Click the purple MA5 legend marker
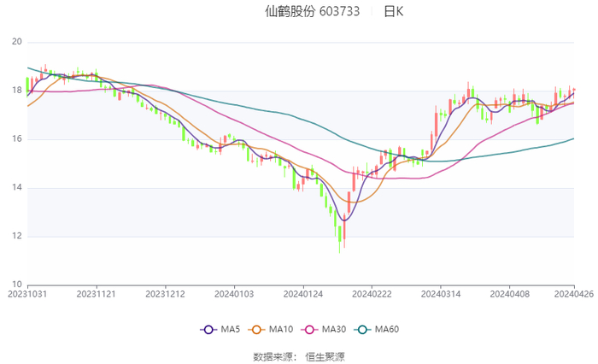This screenshot has height=364, width=598. [208, 329]
